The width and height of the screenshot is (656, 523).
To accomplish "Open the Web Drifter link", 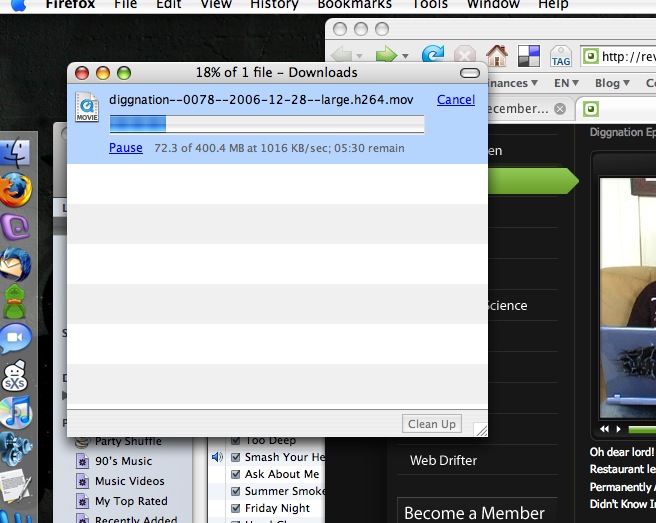I will click(x=443, y=460).
